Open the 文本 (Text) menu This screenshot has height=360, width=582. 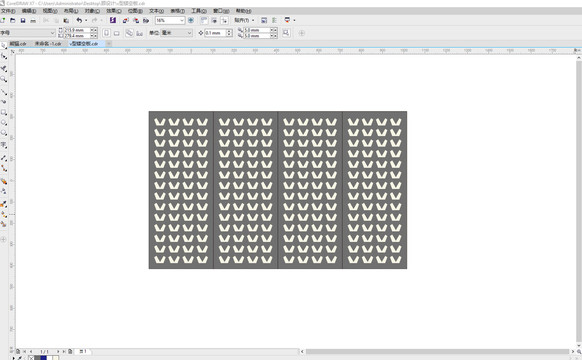pos(156,11)
